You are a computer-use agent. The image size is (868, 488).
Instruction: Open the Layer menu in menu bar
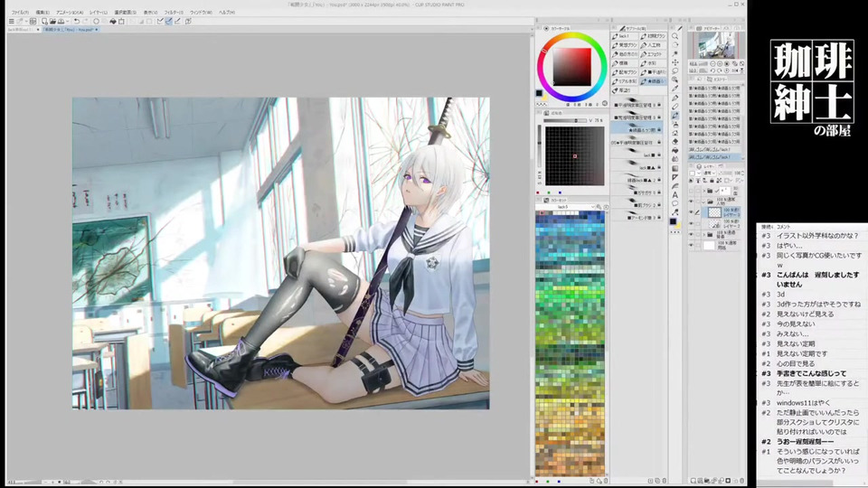[98, 12]
